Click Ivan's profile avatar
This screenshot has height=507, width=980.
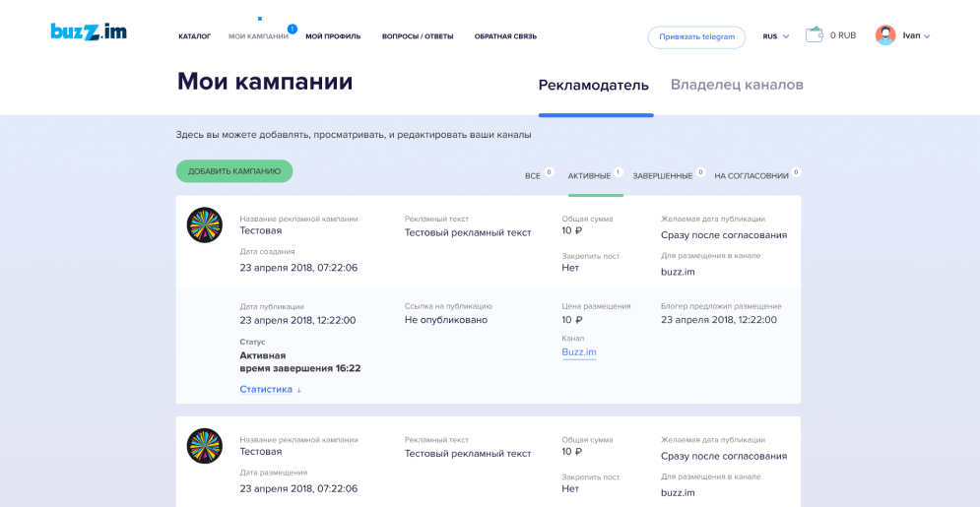click(x=885, y=35)
